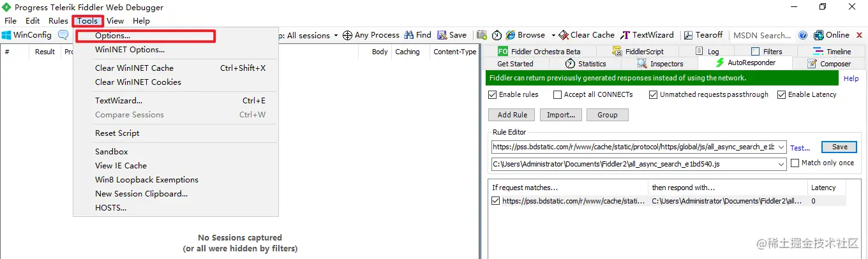Open the Keep All sessions dropdown
This screenshot has height=259, width=868.
tap(335, 35)
